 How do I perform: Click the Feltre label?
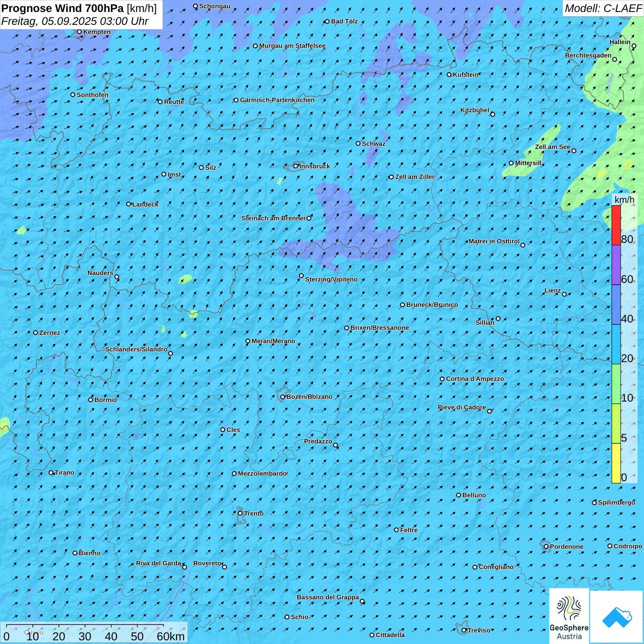click(409, 530)
